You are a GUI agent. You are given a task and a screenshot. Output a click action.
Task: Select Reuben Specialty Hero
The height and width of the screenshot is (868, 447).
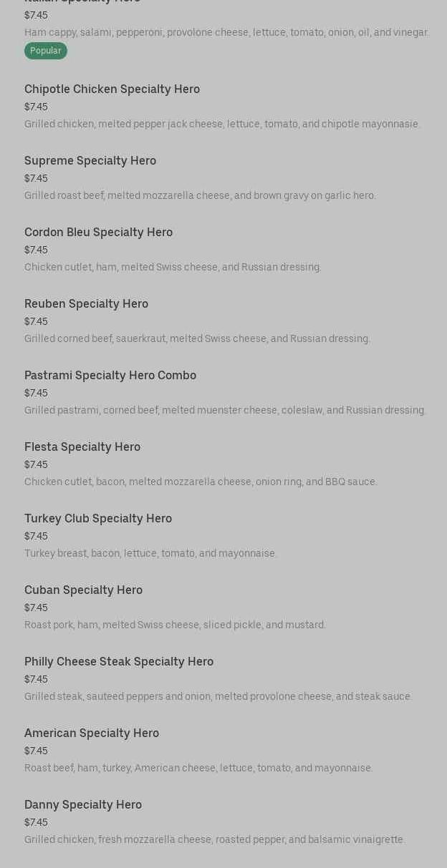[86, 304]
